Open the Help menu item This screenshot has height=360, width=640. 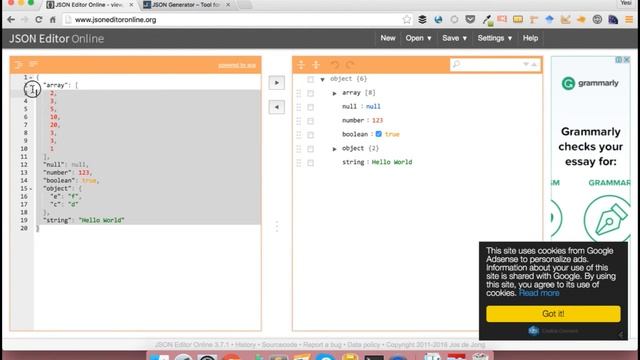[x=530, y=38]
